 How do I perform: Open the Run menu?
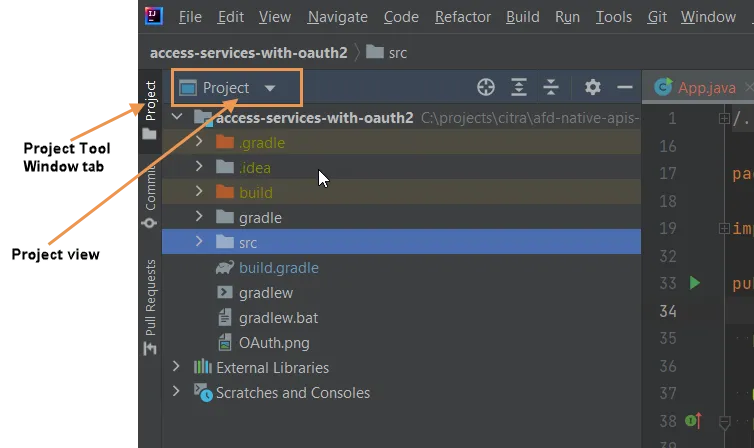[x=567, y=17]
